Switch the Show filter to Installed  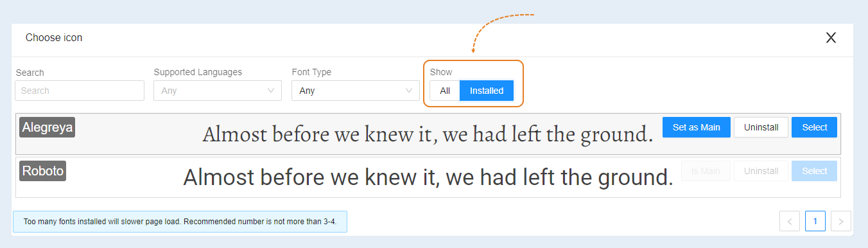pos(487,91)
